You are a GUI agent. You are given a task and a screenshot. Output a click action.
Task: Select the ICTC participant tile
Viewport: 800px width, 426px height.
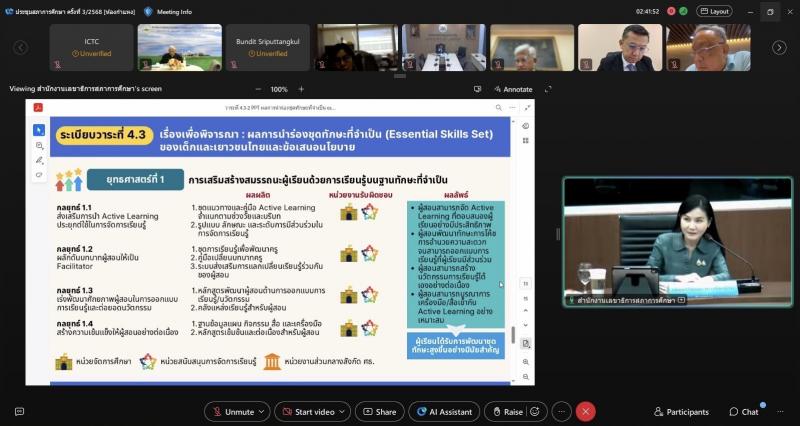coord(91,47)
